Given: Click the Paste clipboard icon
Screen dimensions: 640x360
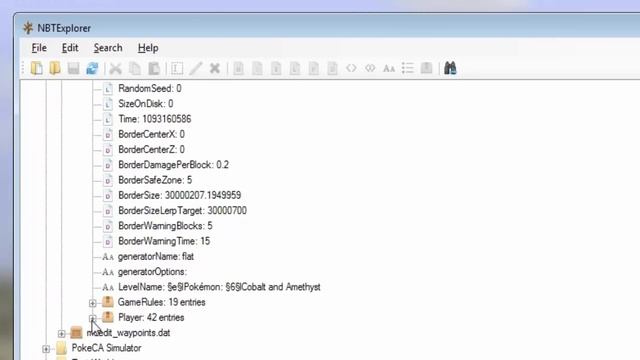Looking at the screenshot, I should click(154, 68).
